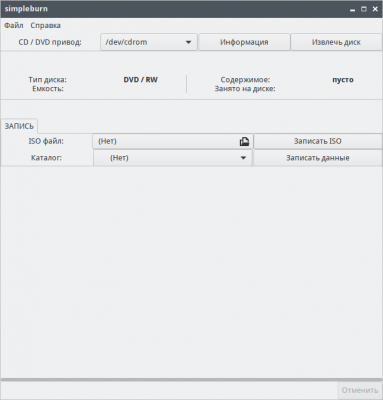Click the Записать данные button
The width and height of the screenshot is (383, 400).
(318, 158)
